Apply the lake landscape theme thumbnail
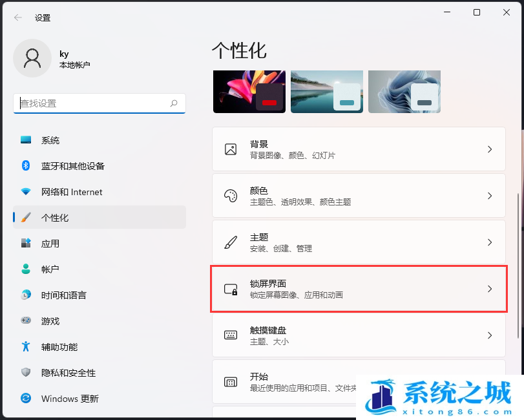Image resolution: width=524 pixels, height=420 pixels. click(x=327, y=92)
